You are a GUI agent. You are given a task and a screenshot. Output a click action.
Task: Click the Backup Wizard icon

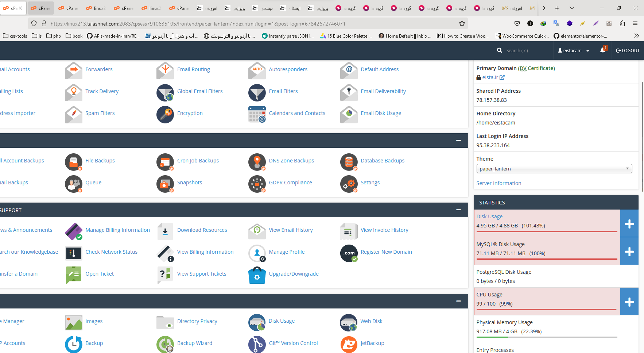coord(165,344)
